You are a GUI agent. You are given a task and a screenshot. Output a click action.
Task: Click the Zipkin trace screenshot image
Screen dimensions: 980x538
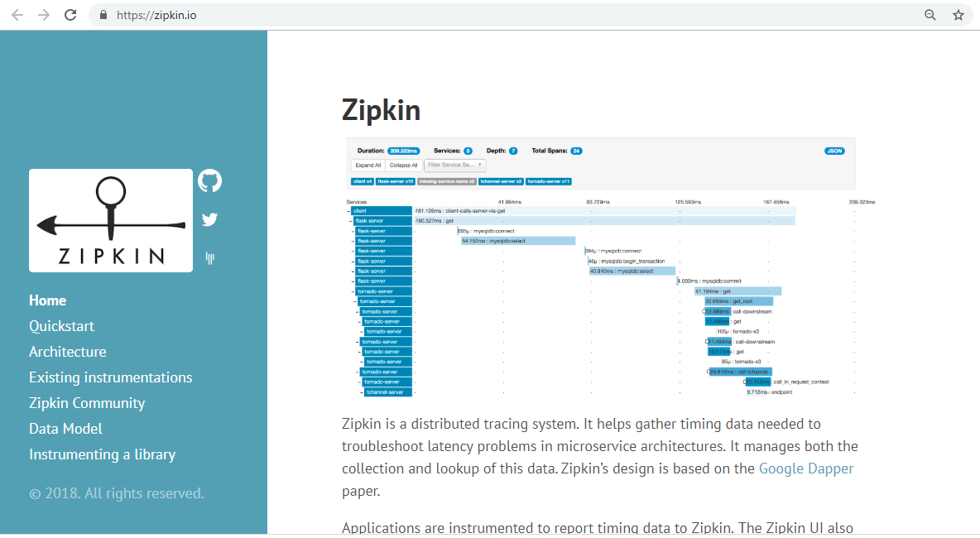tap(610, 267)
